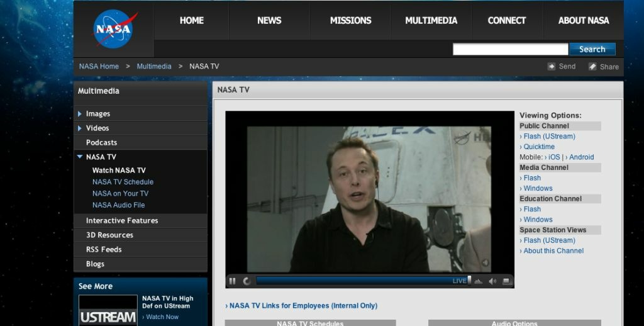The height and width of the screenshot is (326, 644).
Task: Open the MULTIMEDIA menu
Action: point(431,20)
